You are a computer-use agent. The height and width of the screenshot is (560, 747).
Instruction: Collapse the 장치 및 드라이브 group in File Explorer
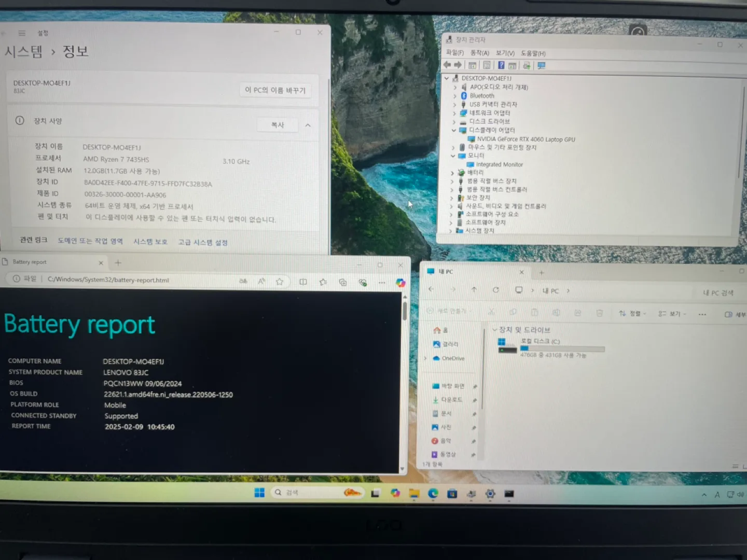494,329
